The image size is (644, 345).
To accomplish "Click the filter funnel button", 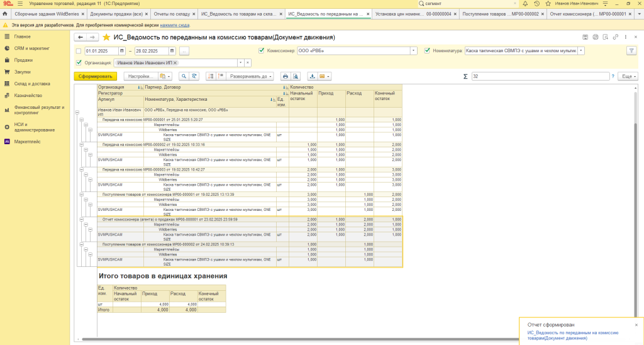I will [631, 51].
